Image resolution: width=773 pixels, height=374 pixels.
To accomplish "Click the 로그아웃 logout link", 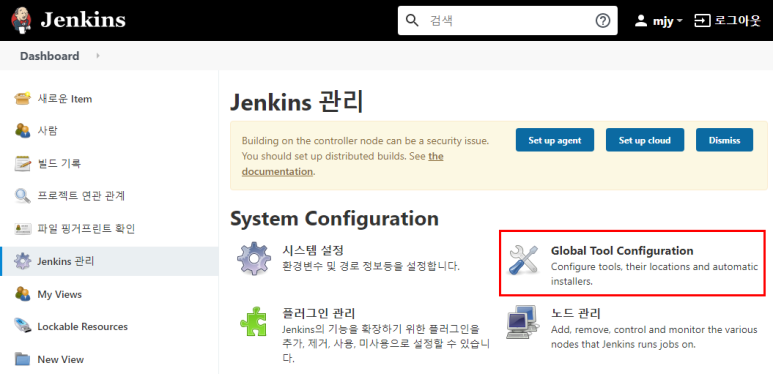I will [x=738, y=21].
